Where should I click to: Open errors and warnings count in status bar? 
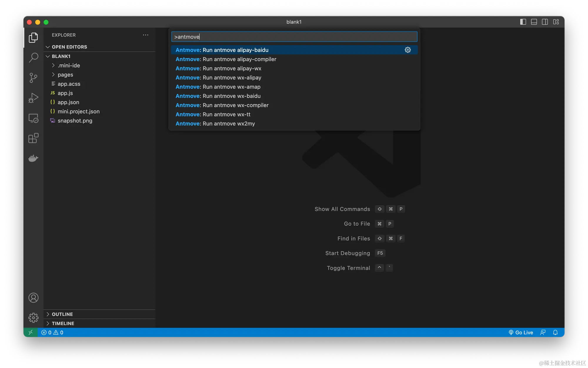pyautogui.click(x=52, y=332)
